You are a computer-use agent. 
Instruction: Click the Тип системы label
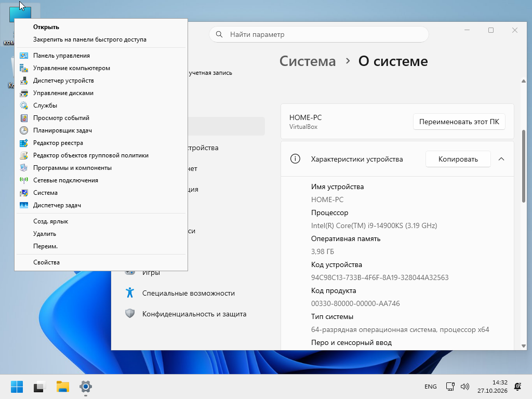pos(332,316)
